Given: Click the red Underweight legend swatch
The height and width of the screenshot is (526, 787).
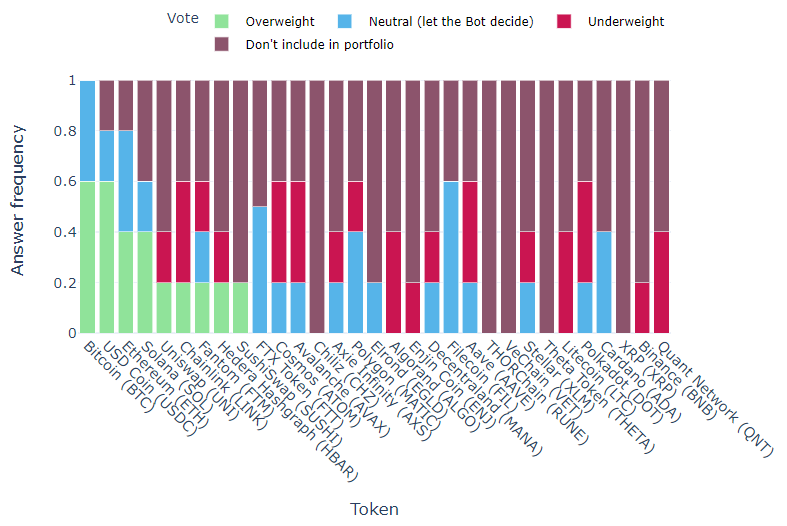Looking at the screenshot, I should click(568, 21).
